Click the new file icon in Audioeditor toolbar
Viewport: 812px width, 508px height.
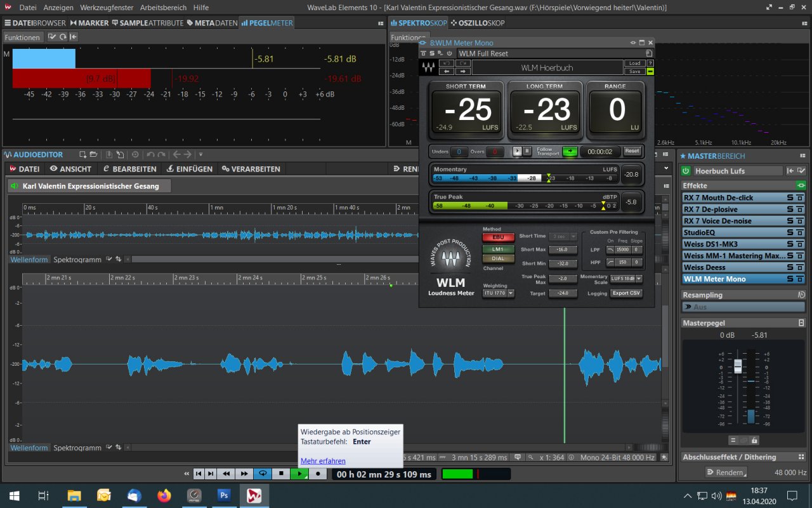point(82,154)
